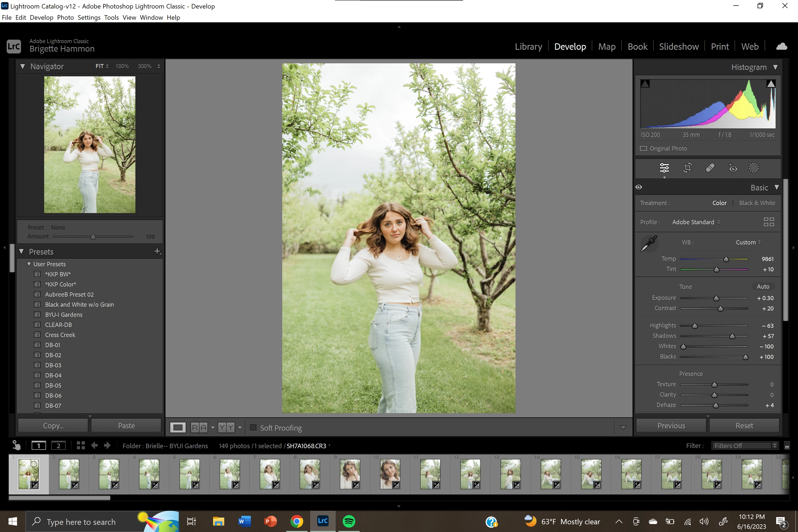Image resolution: width=798 pixels, height=532 pixels.
Task: Click the Exposure slider handle
Action: tap(716, 298)
